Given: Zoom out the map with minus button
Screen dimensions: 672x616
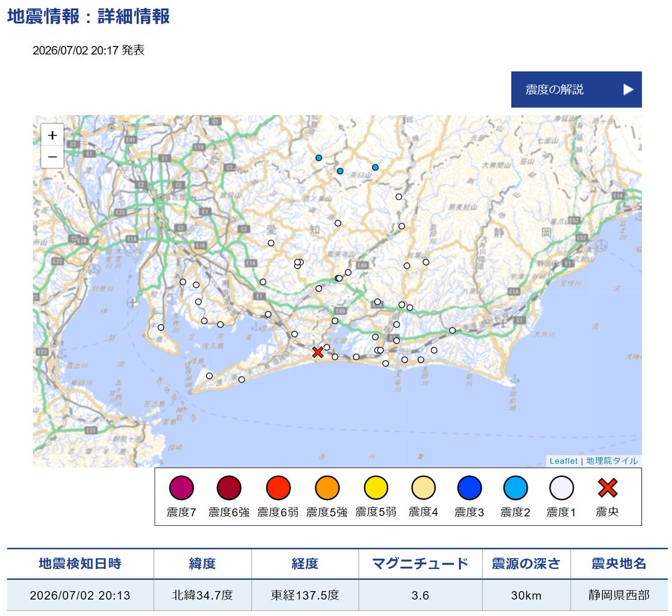Looking at the screenshot, I should (x=52, y=157).
